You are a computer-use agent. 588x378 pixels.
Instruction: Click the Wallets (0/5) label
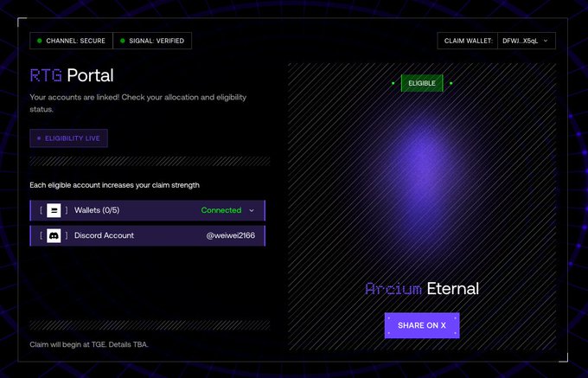[97, 210]
